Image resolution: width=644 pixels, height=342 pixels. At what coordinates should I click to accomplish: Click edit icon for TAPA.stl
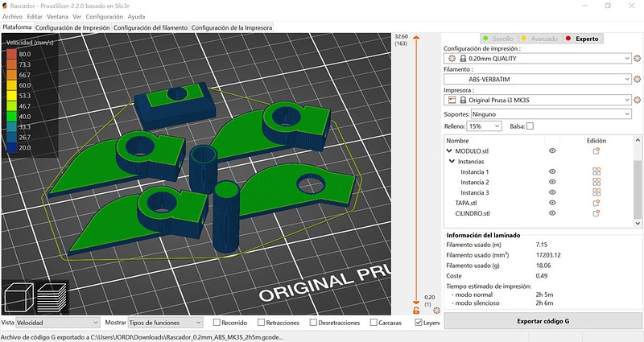coord(597,203)
